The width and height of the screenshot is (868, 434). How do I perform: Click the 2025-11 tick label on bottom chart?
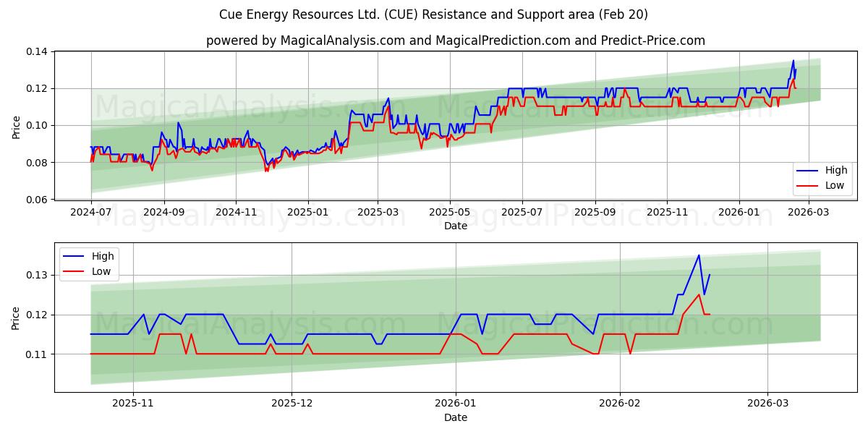click(x=133, y=404)
